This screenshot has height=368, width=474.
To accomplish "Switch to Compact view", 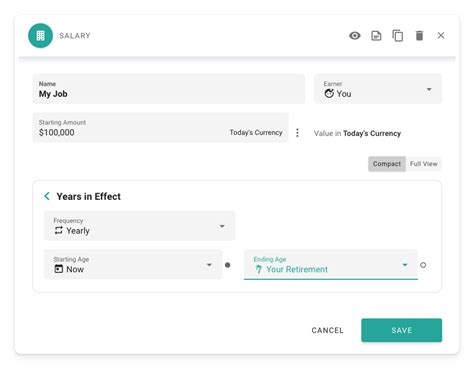I will pyautogui.click(x=387, y=164).
